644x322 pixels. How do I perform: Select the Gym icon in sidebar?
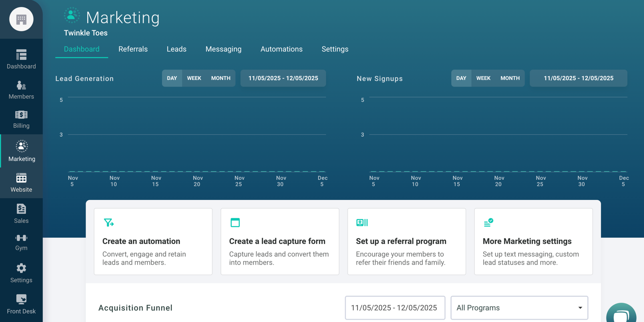(21, 241)
